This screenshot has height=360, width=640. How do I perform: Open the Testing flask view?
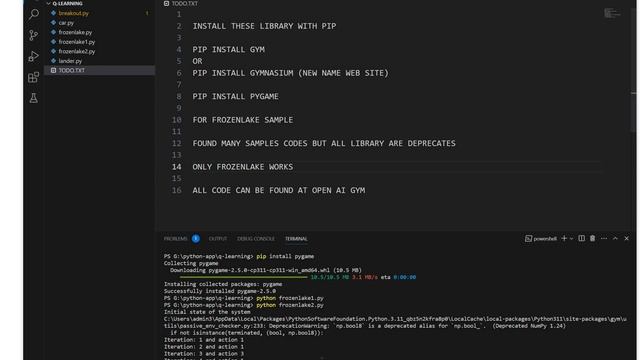(x=34, y=98)
